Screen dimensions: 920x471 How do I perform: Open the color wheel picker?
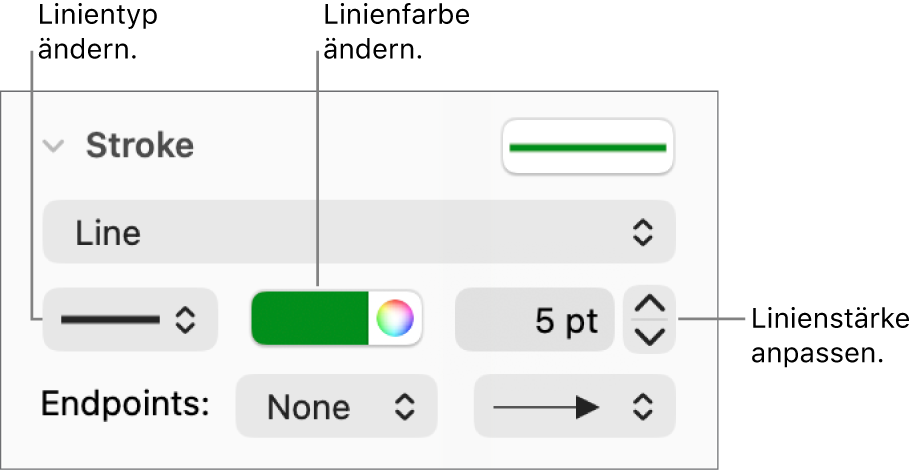[395, 320]
